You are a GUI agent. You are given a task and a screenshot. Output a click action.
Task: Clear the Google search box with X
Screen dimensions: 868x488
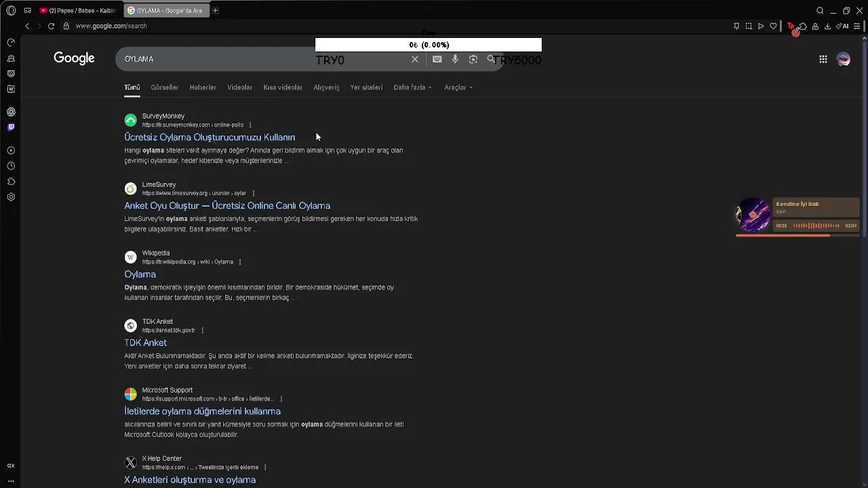coord(415,59)
